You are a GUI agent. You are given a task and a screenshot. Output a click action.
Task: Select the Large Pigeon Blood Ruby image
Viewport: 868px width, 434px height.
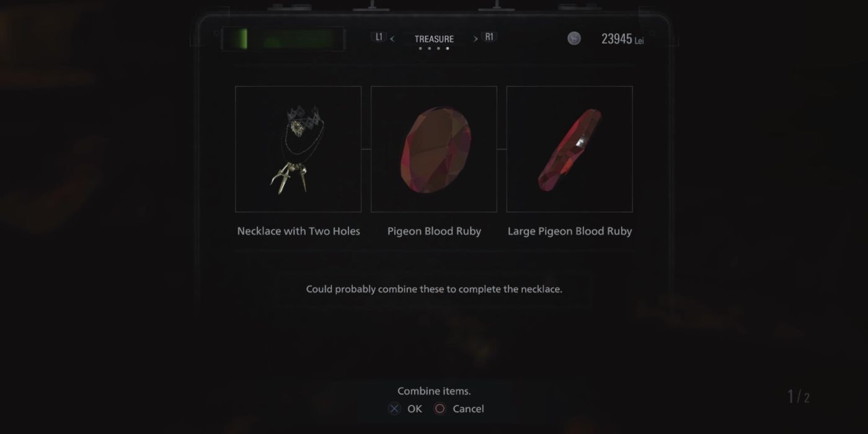pos(570,149)
